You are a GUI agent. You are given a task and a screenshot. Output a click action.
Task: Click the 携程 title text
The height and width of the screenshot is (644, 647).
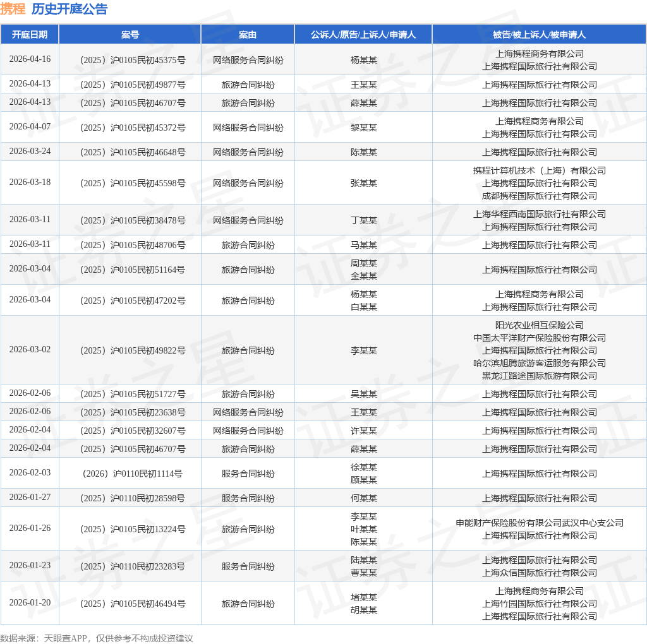click(13, 9)
